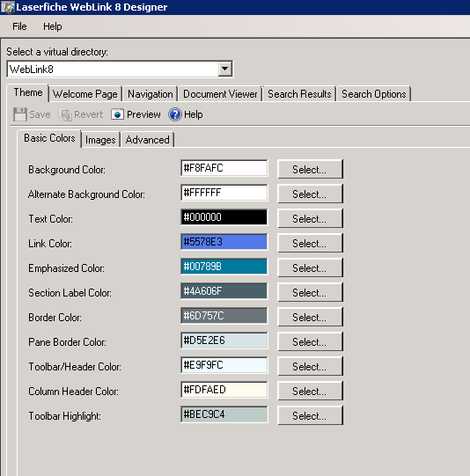Click the #F8FAFC Background Color field
The width and height of the screenshot is (470, 476).
click(x=224, y=168)
